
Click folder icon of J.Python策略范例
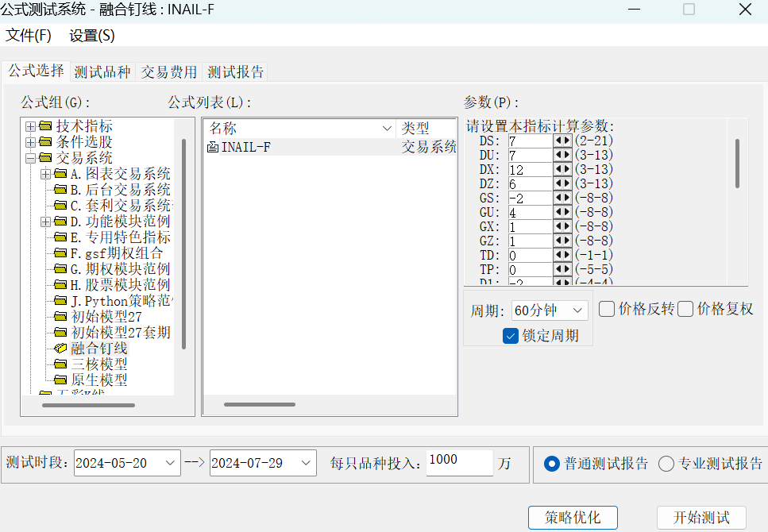coord(60,300)
